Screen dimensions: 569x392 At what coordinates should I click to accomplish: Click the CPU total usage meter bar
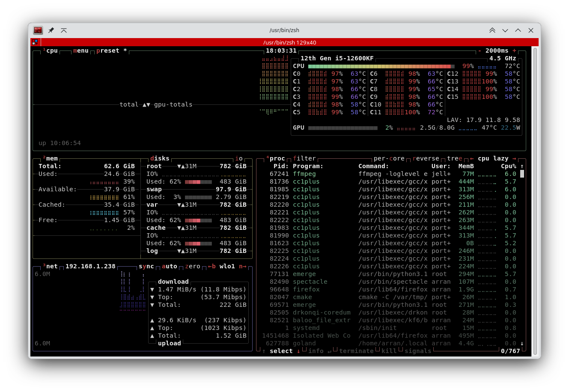coord(381,66)
